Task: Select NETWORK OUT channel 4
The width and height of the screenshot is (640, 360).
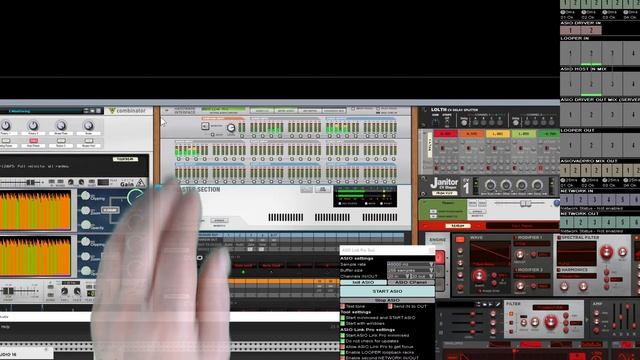Action: click(x=609, y=222)
